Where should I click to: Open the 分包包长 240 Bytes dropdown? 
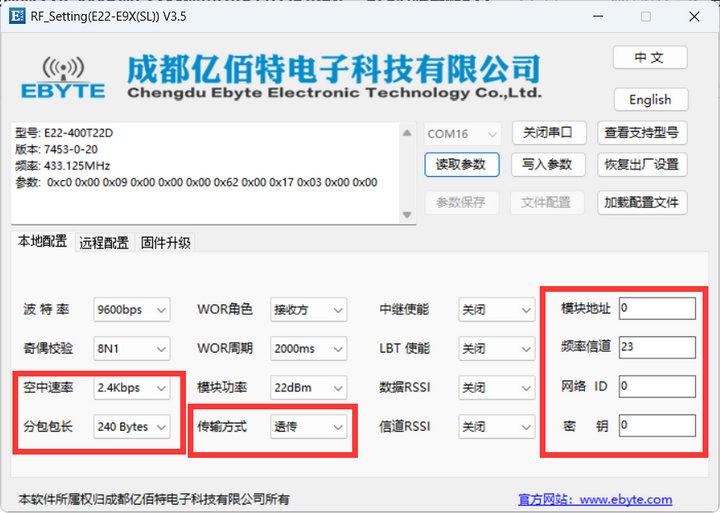click(132, 427)
